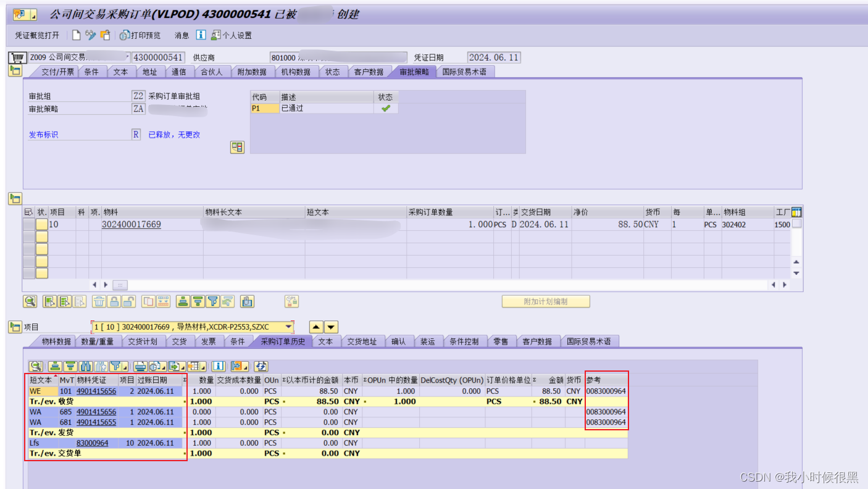Image resolution: width=868 pixels, height=489 pixels.
Task: Switch to 附加数据 header tab
Action: click(x=252, y=72)
